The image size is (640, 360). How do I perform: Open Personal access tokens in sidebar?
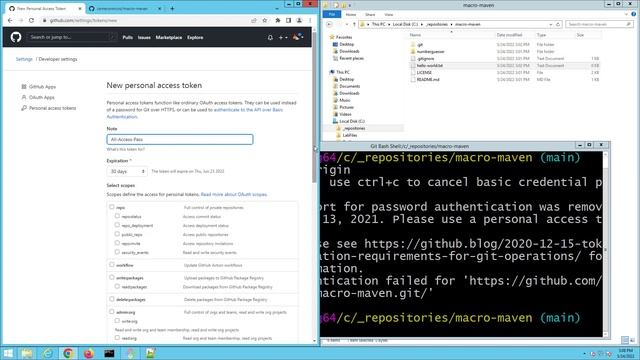pos(52,108)
